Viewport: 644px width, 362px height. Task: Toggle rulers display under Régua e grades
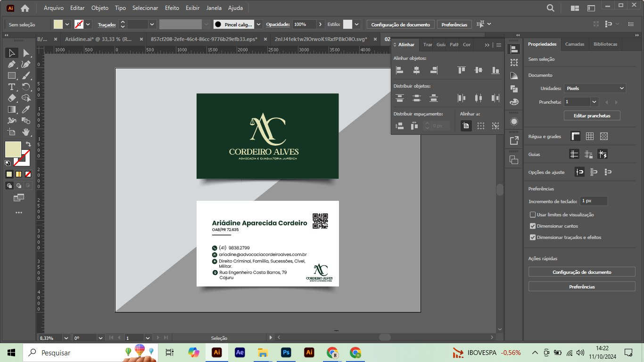(575, 136)
